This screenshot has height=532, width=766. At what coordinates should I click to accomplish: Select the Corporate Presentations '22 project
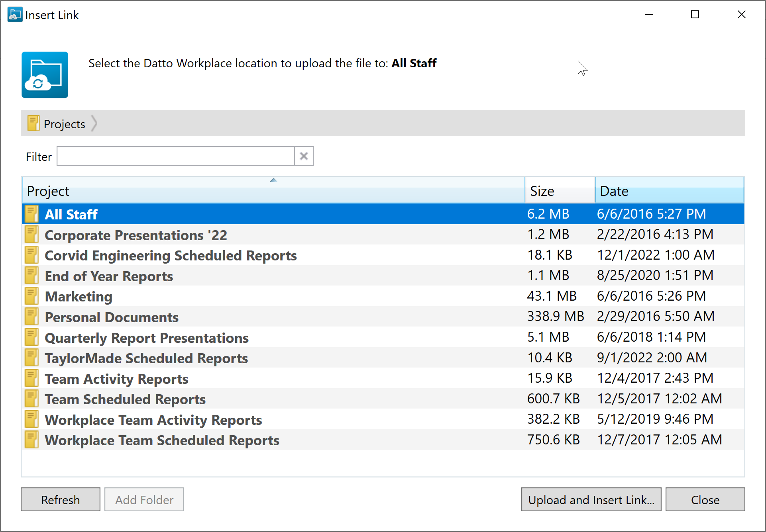click(x=136, y=235)
